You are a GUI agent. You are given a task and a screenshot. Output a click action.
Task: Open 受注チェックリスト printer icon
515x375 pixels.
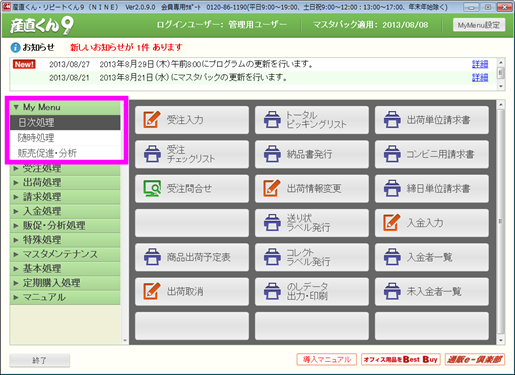coord(152,154)
